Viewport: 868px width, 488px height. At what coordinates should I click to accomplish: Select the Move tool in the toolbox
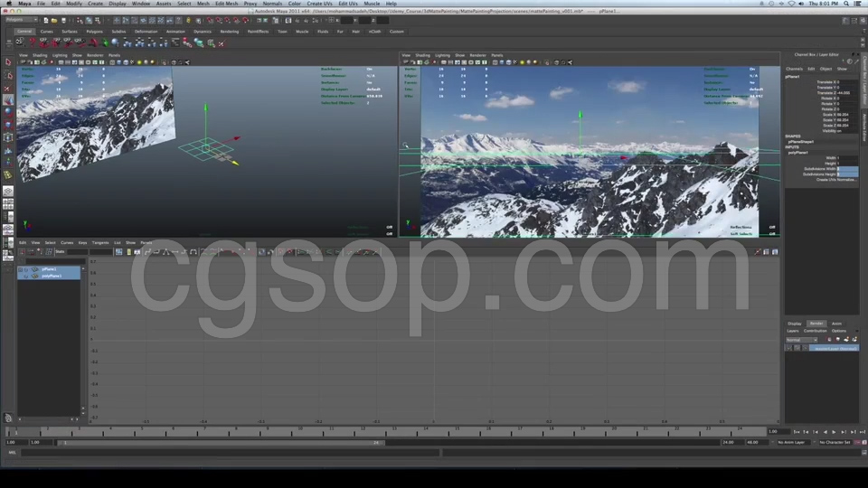[x=8, y=100]
